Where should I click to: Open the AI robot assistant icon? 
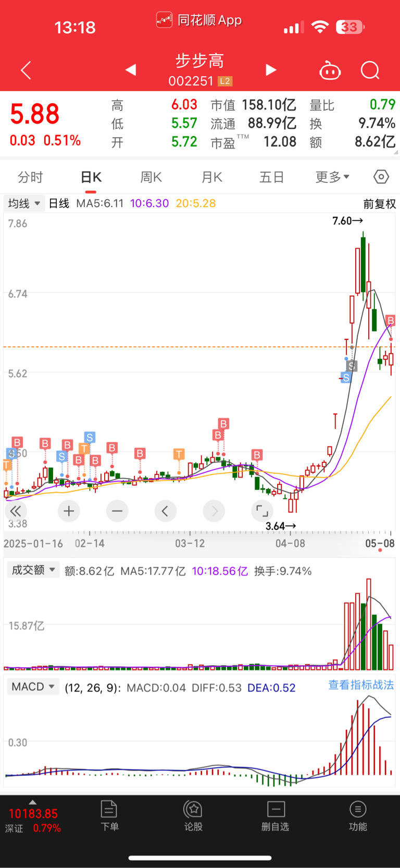coord(330,70)
